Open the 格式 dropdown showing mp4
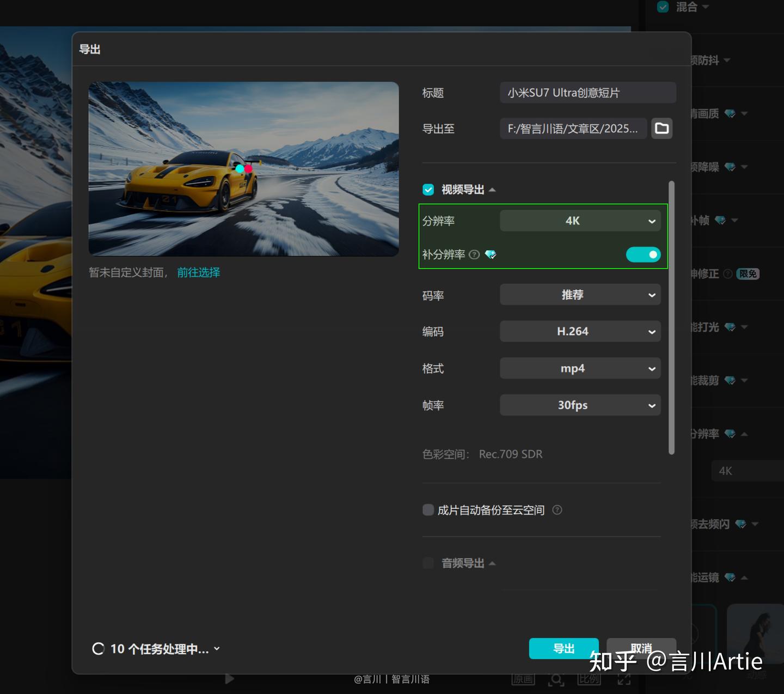The height and width of the screenshot is (694, 784). (x=580, y=368)
